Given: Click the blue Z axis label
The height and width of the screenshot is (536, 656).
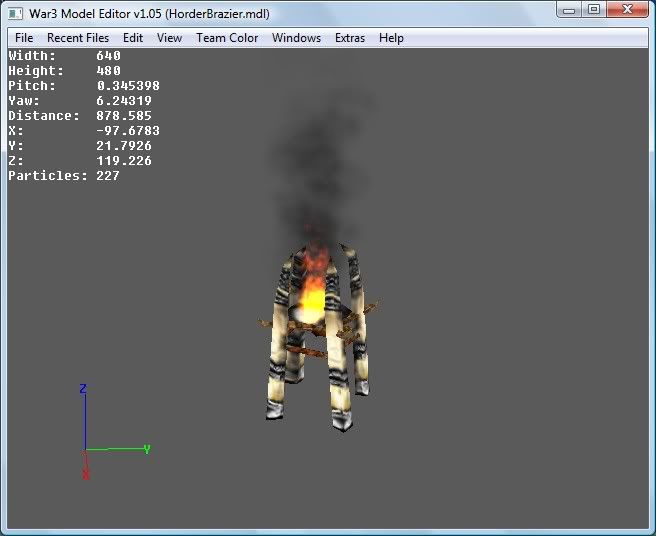Looking at the screenshot, I should pyautogui.click(x=83, y=389).
